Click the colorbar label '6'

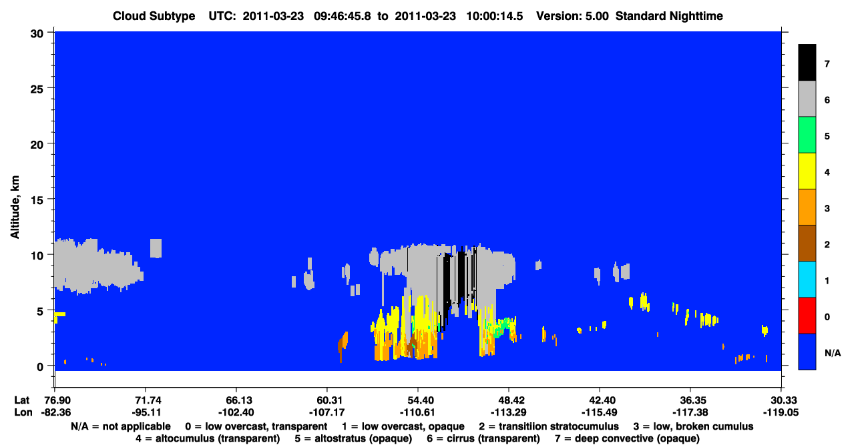tap(827, 100)
